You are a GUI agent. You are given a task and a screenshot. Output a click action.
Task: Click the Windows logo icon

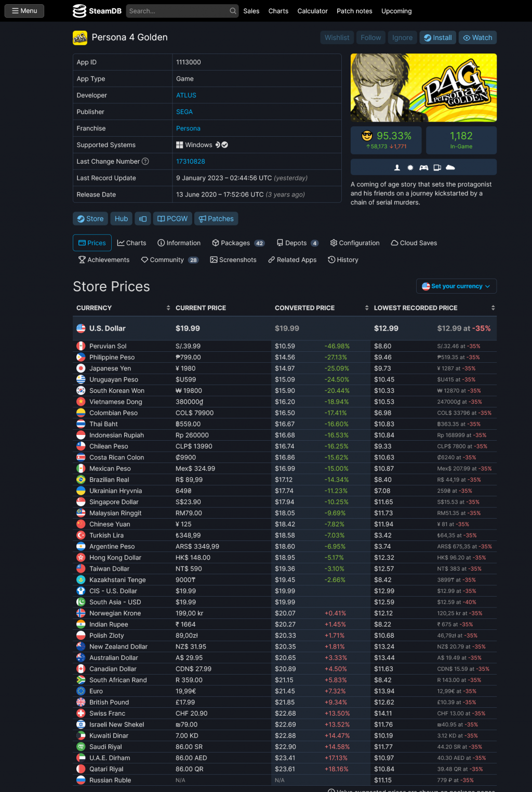[x=179, y=145]
